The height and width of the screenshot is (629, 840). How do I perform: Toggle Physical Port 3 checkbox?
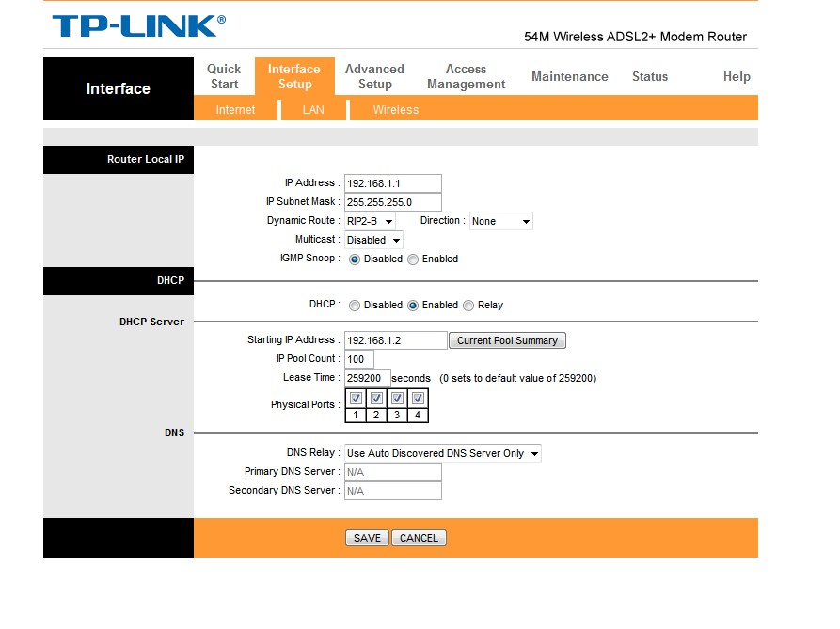click(397, 399)
